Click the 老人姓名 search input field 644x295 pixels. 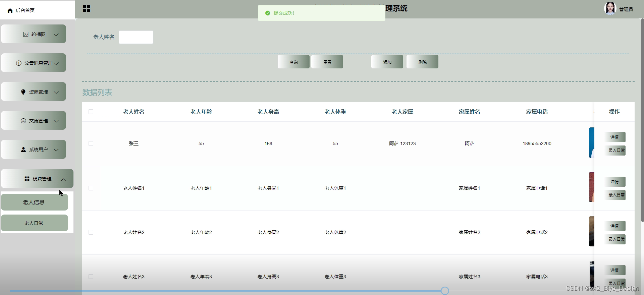pos(136,37)
